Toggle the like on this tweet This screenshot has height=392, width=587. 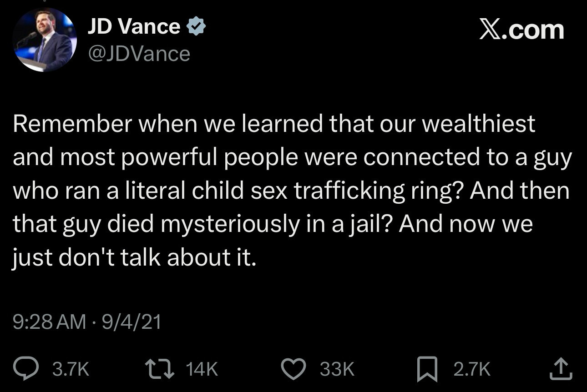coord(293,369)
